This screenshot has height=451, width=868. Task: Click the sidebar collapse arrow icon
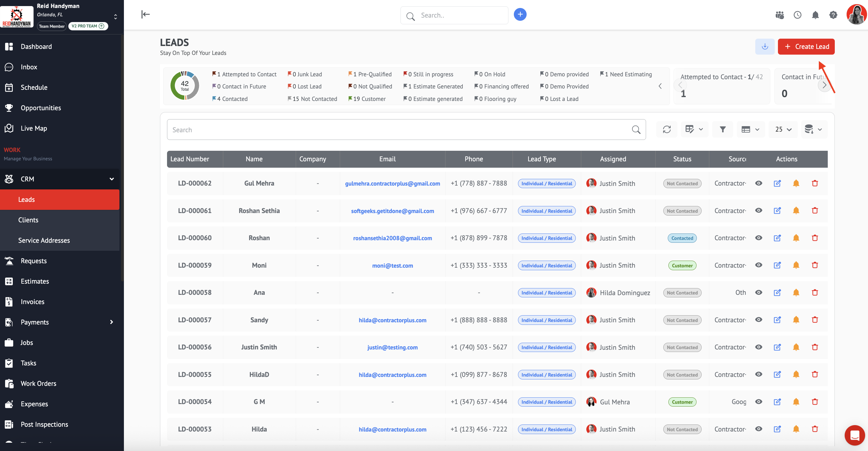click(x=145, y=14)
